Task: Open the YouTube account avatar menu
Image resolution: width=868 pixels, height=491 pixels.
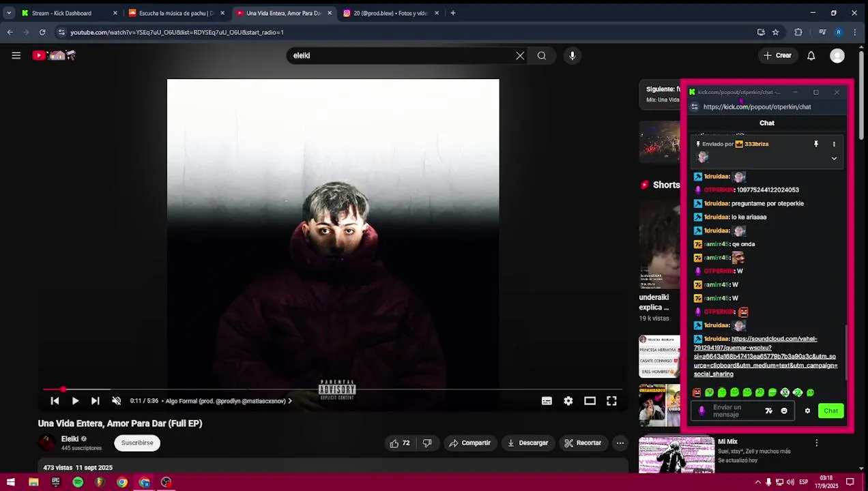Action: (837, 56)
